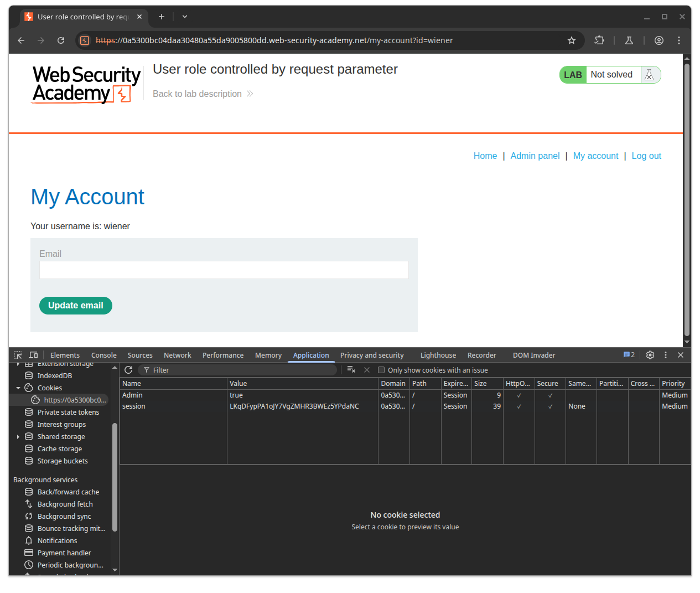The width and height of the screenshot is (700, 593).
Task: Open the tab search dropdown arrow
Action: click(x=185, y=17)
